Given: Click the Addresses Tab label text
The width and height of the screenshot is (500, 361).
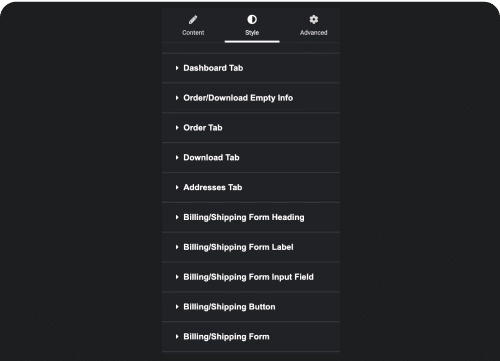Looking at the screenshot, I should (x=213, y=187).
